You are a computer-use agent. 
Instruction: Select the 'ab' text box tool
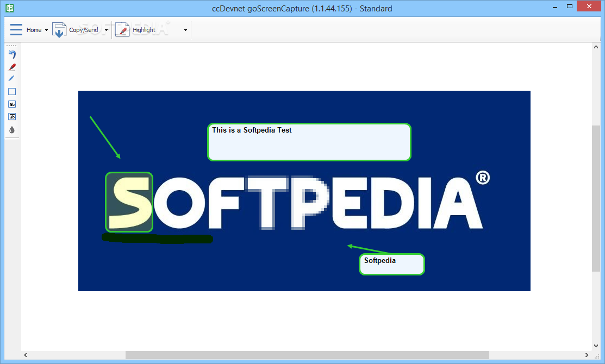pos(12,104)
